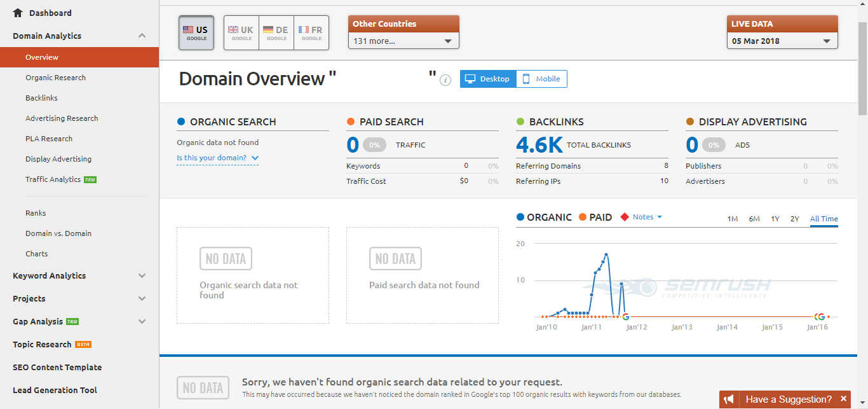Click the megaphone icon on the suggestion bar
This screenshot has width=868, height=409.
pyautogui.click(x=729, y=399)
